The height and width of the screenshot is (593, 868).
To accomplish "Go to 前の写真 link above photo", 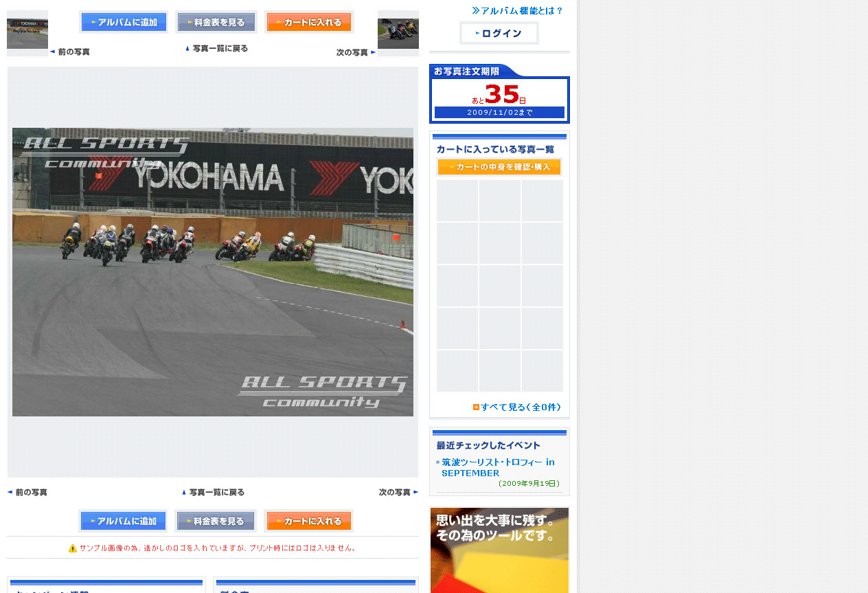I will coord(70,52).
